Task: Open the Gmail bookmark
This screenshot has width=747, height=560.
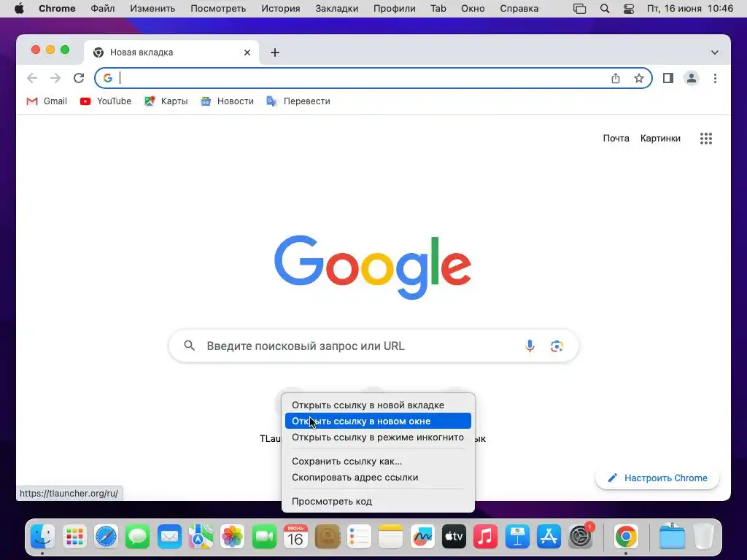Action: [x=47, y=101]
